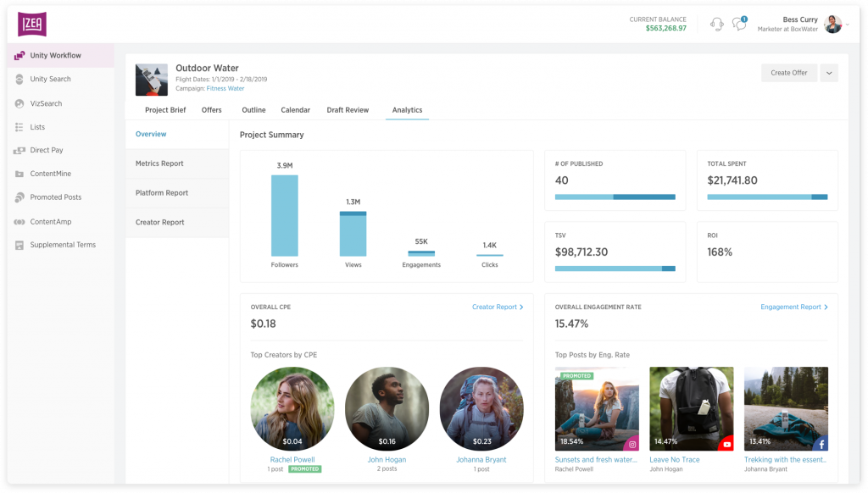The height and width of the screenshot is (493, 868).
Task: Click the ContentMine folder icon
Action: tap(19, 174)
